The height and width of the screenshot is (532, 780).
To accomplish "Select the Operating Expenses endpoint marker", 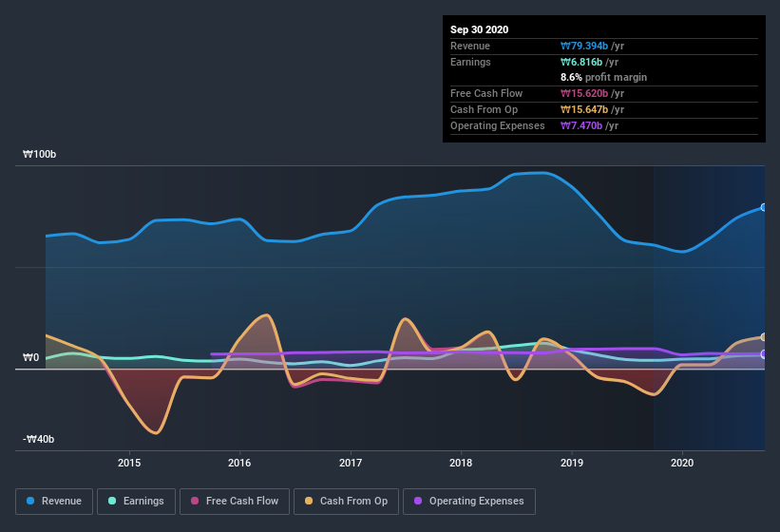I will 764,354.
